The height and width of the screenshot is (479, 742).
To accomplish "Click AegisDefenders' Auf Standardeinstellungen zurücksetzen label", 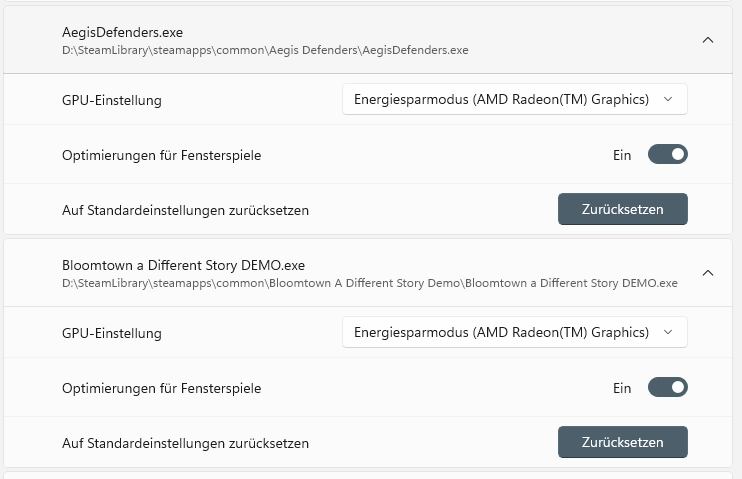I will 185,210.
